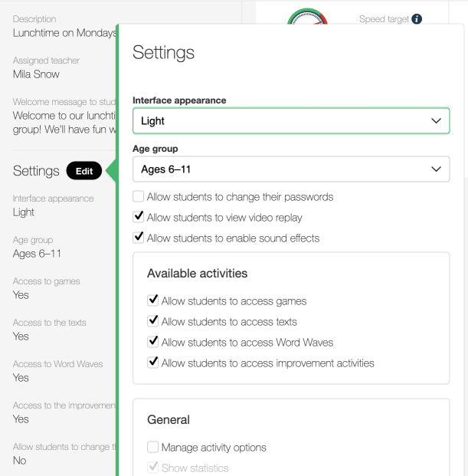468x476 pixels.
Task: Click the Speed target info icon
Action: click(417, 19)
